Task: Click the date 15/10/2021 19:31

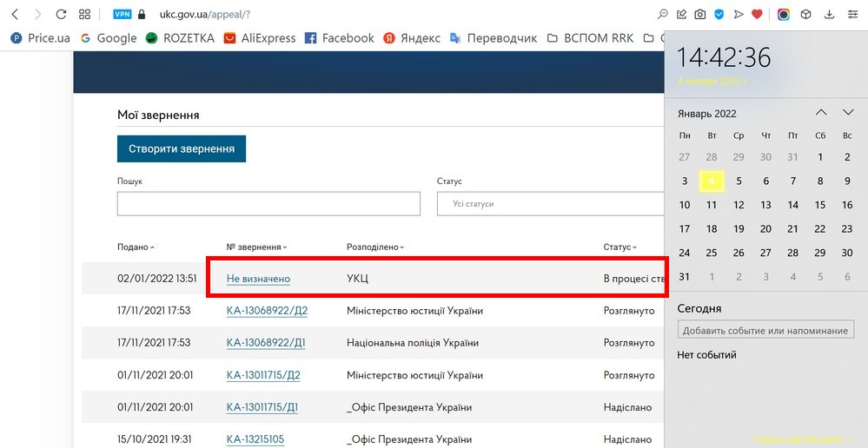Action: pos(155,439)
